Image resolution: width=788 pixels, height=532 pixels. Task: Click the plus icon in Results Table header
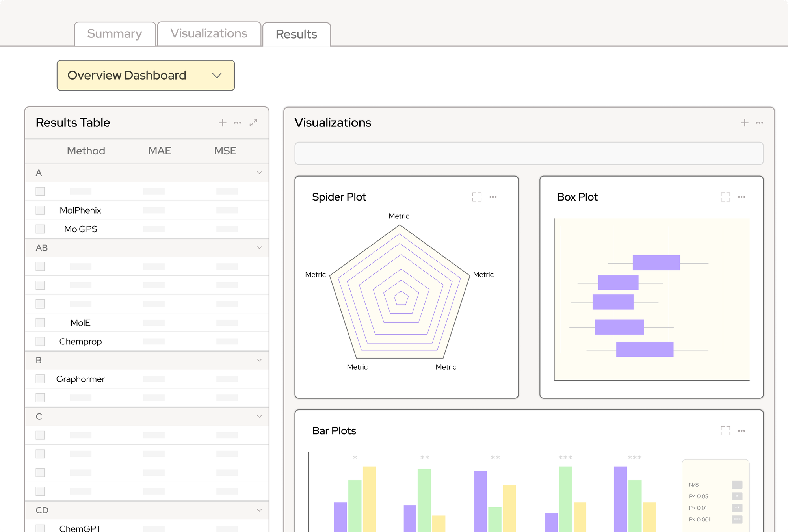coord(223,123)
